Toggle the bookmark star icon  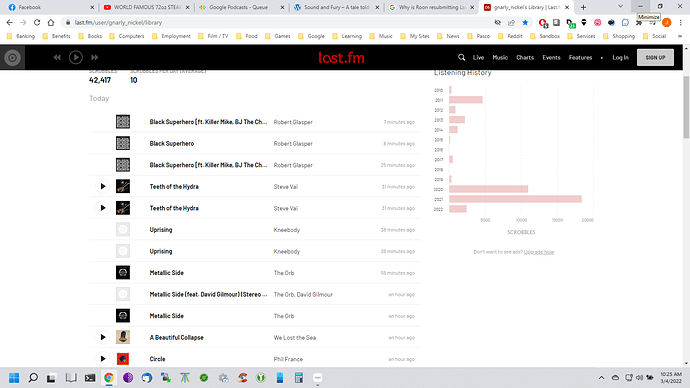525,22
